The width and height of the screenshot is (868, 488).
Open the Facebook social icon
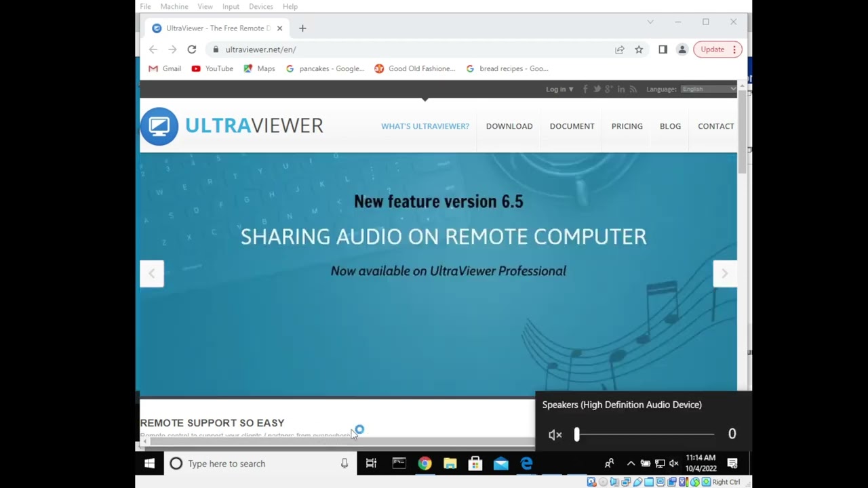(x=585, y=89)
